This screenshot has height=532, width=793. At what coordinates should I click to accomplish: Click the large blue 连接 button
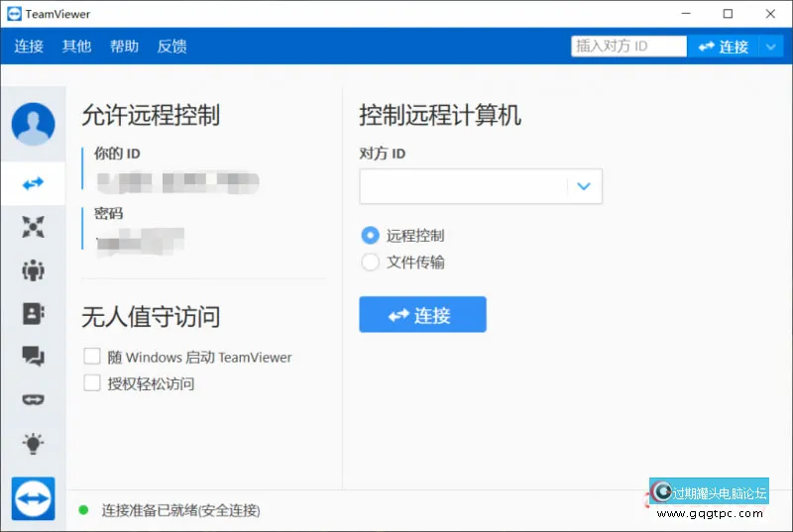tap(423, 314)
